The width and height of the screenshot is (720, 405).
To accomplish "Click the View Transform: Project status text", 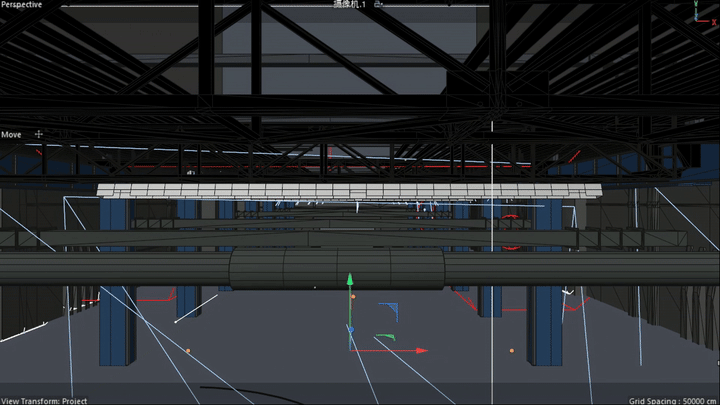I will pyautogui.click(x=44, y=401).
